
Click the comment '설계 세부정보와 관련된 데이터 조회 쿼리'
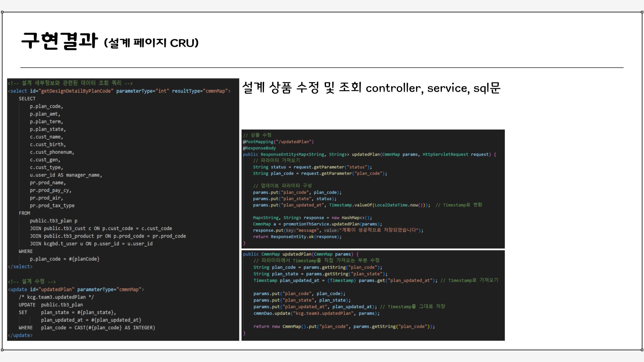(71, 83)
